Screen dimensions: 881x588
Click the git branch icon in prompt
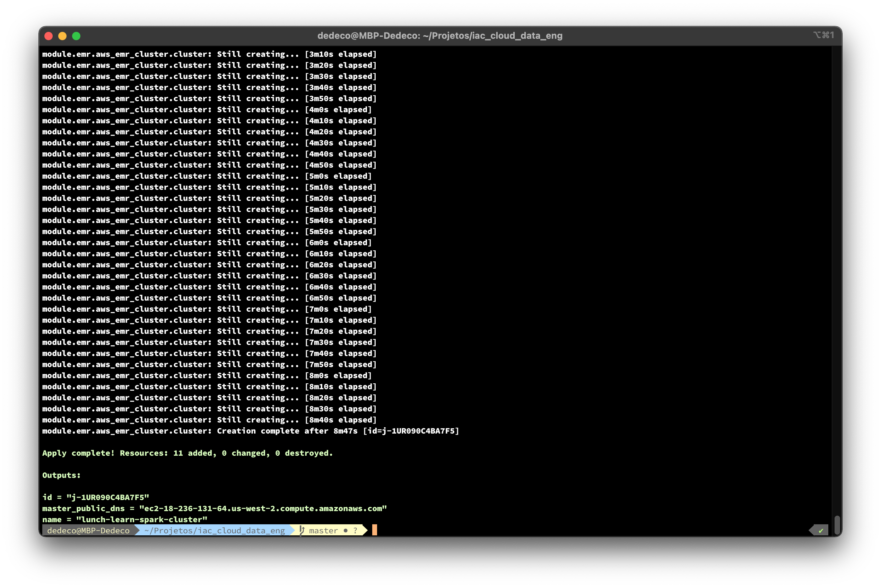tap(302, 531)
